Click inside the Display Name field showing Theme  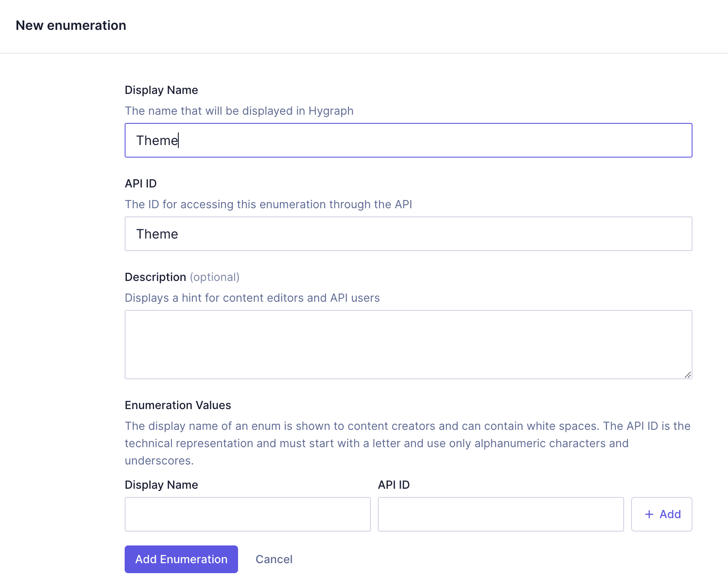click(x=408, y=140)
